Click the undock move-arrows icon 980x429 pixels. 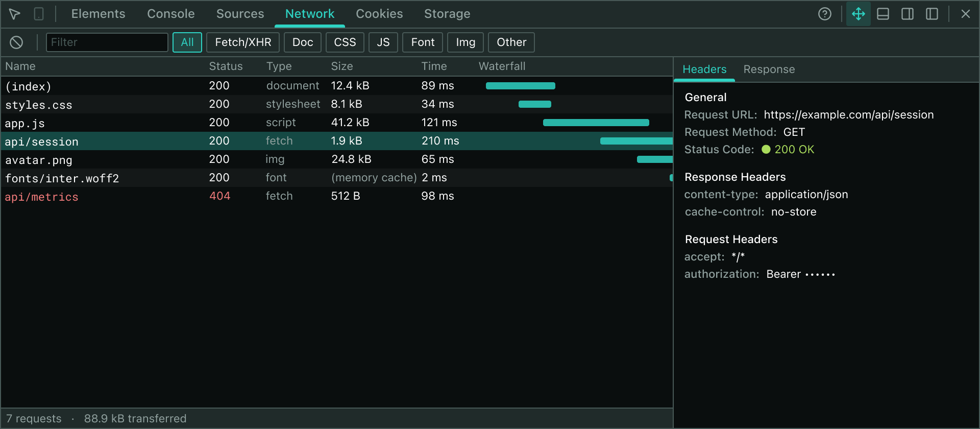point(859,14)
